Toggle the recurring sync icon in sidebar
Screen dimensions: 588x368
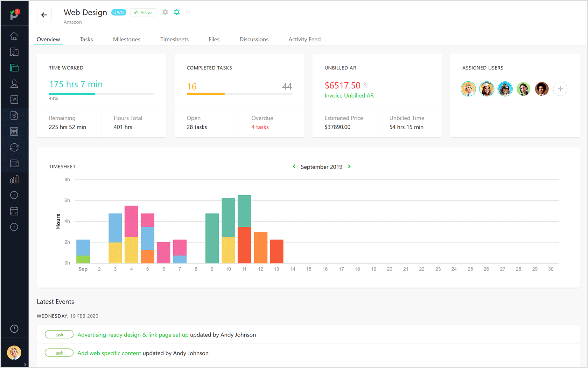click(x=14, y=147)
